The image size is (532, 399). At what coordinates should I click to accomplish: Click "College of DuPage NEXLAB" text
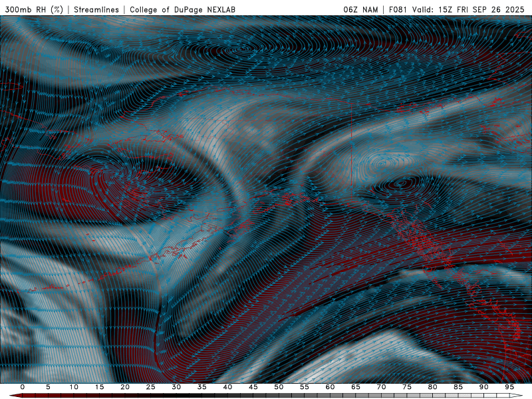[x=182, y=9]
